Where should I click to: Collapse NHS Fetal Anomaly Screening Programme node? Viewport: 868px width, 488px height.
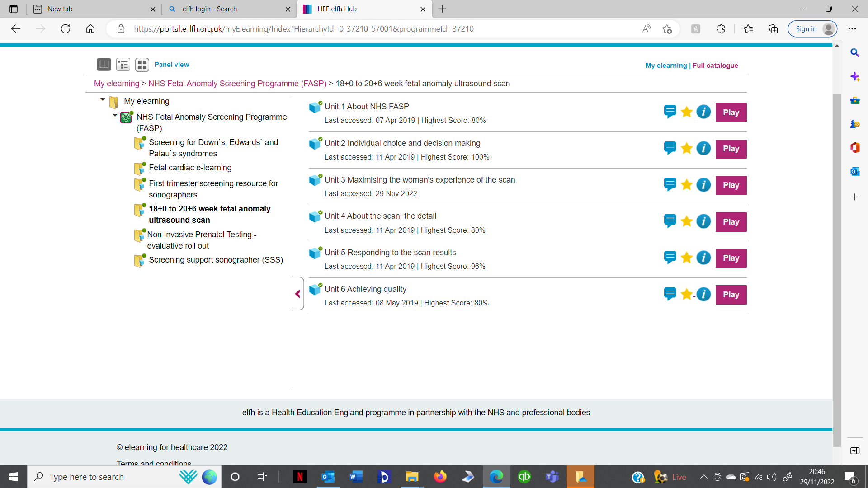pos(115,115)
